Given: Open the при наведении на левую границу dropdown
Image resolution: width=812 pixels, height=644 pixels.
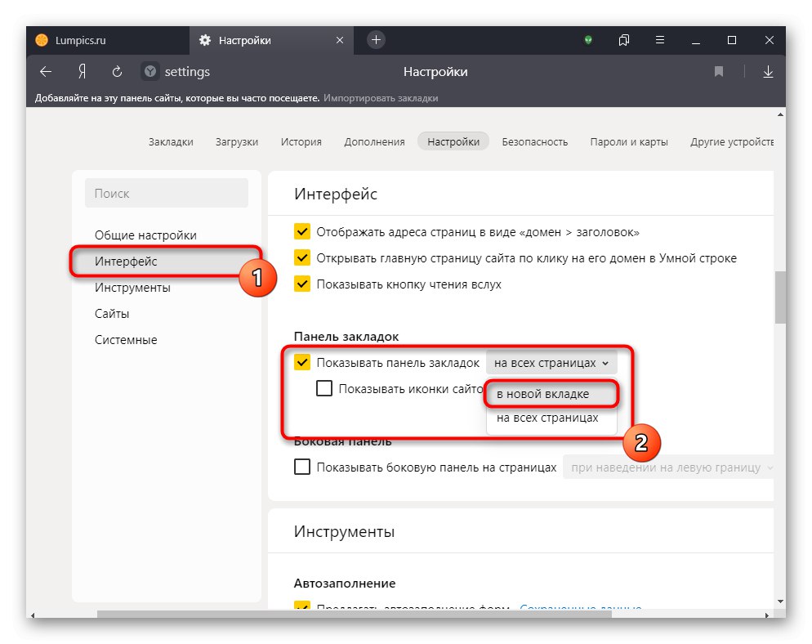Looking at the screenshot, I should [670, 467].
